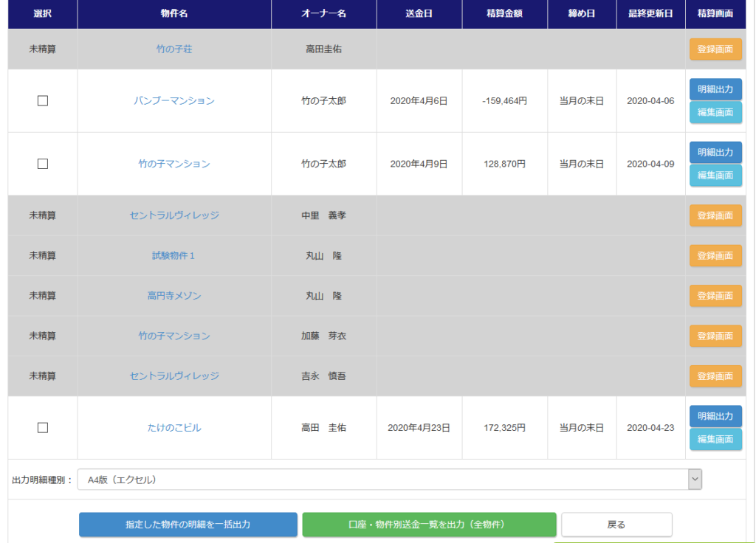Screen dimensions: 756x543
Task: Open 登録画面 for 竹の子荘
Action: tap(715, 49)
